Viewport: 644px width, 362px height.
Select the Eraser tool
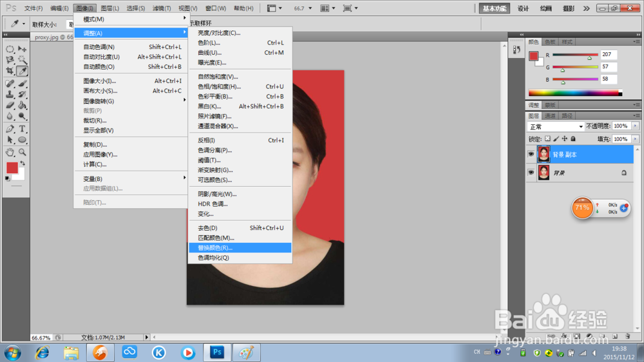(10, 106)
